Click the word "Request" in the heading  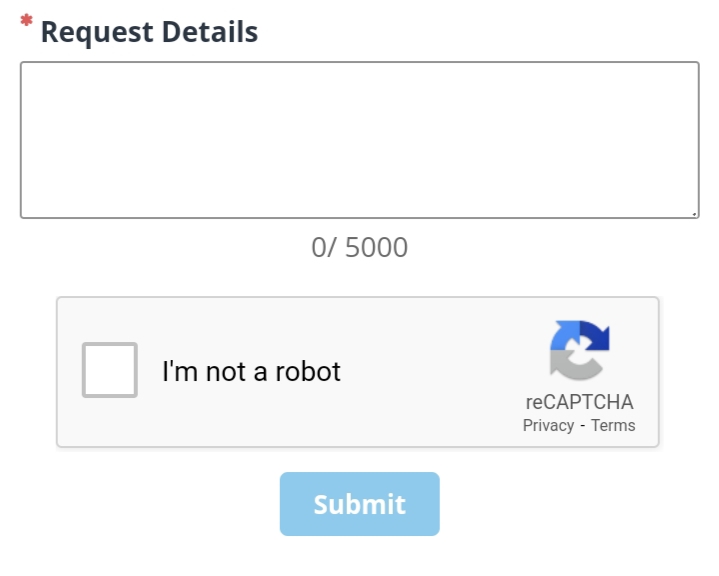pos(94,32)
